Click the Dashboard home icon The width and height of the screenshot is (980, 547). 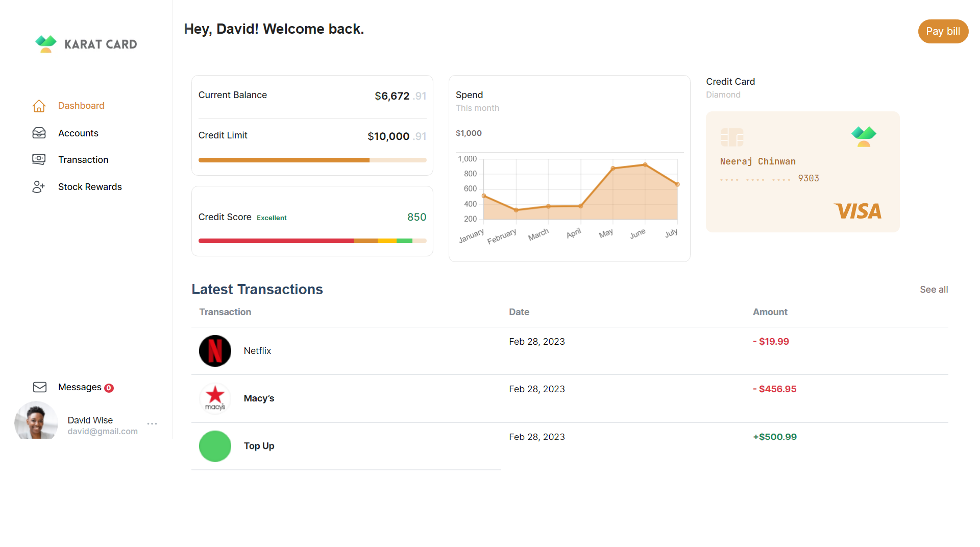[39, 106]
